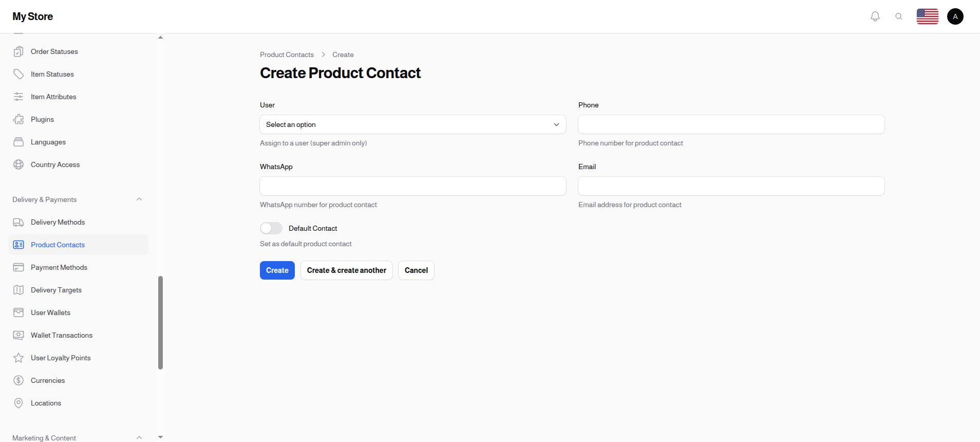
Task: Select the Languages globe icon
Action: pos(18,142)
